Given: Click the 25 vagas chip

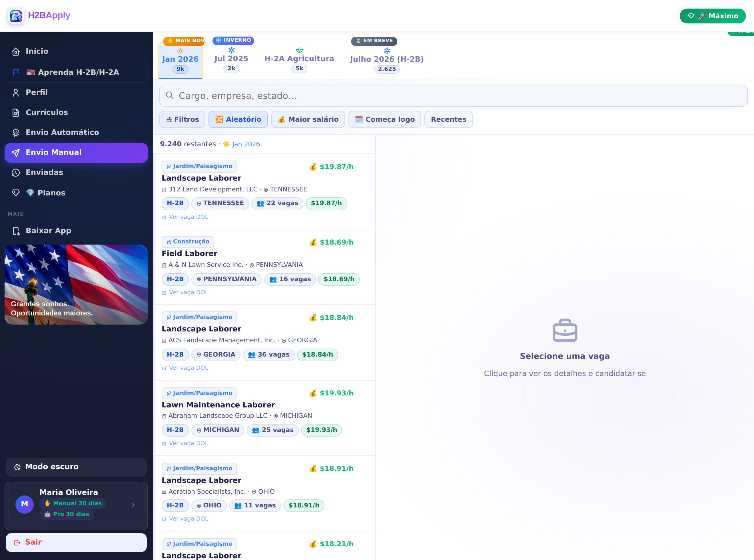Looking at the screenshot, I should [272, 430].
